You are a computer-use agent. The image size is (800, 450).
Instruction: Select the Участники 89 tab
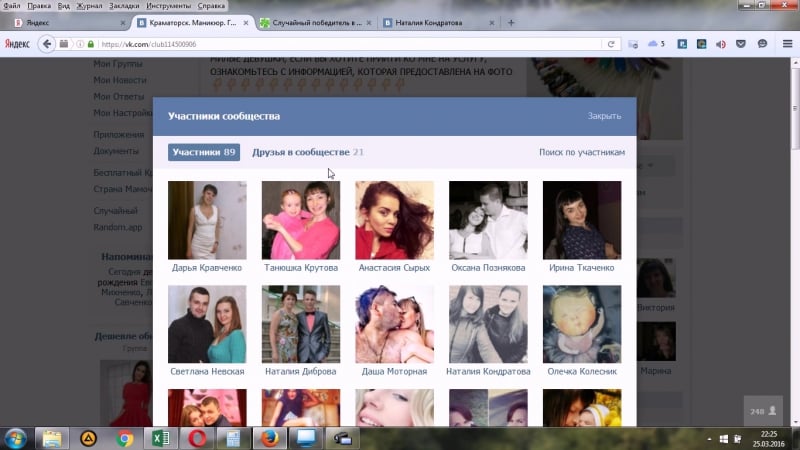(203, 152)
